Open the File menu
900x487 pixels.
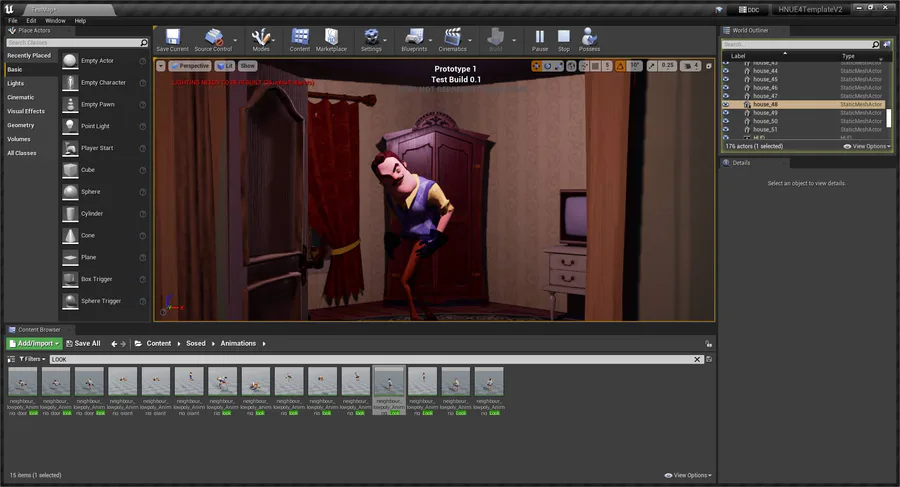pos(13,21)
